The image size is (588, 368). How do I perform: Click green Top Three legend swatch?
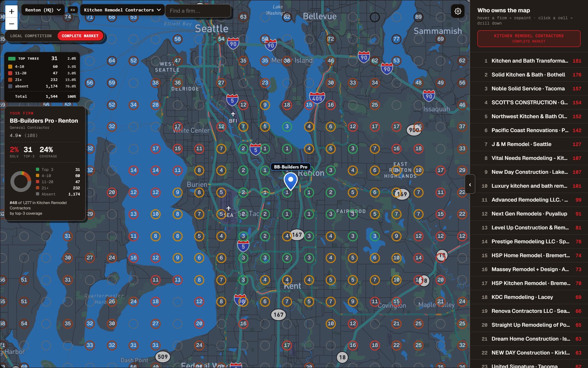12,59
